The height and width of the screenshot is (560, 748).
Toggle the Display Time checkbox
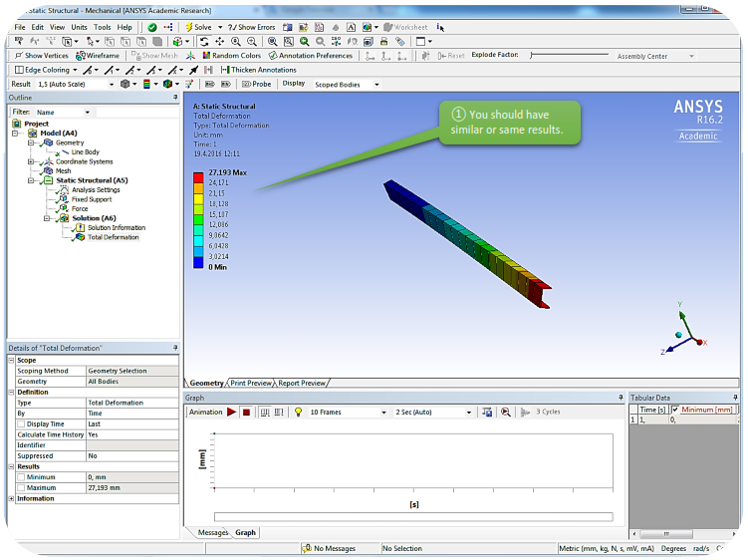pyautogui.click(x=21, y=423)
